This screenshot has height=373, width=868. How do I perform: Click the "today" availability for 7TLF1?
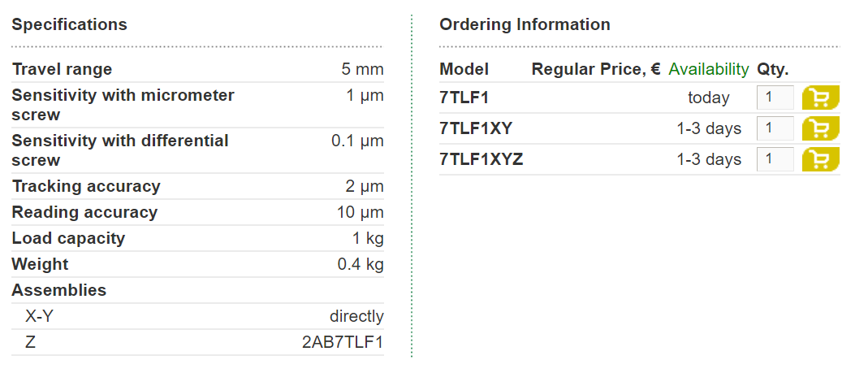tap(709, 98)
